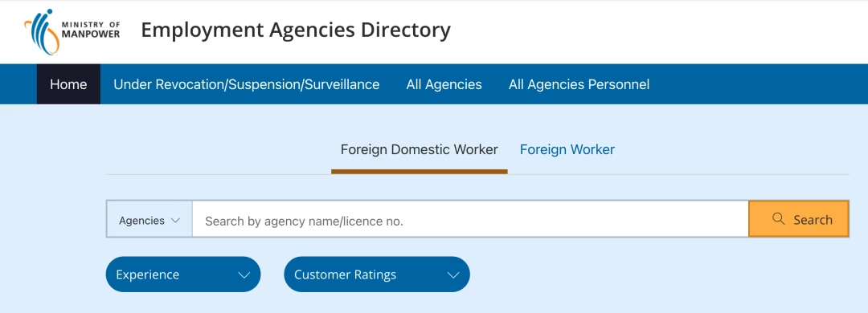
Task: Click the Agencies label in search bar
Action: [x=141, y=220]
